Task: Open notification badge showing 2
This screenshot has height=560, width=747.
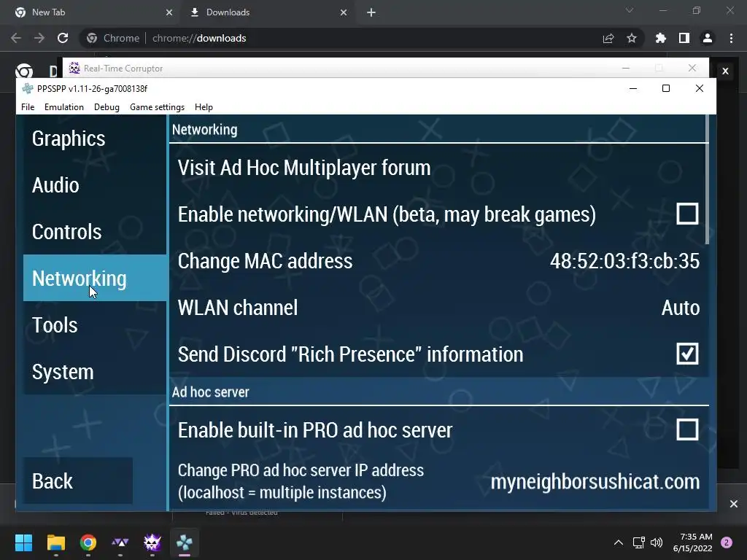Action: [727, 542]
